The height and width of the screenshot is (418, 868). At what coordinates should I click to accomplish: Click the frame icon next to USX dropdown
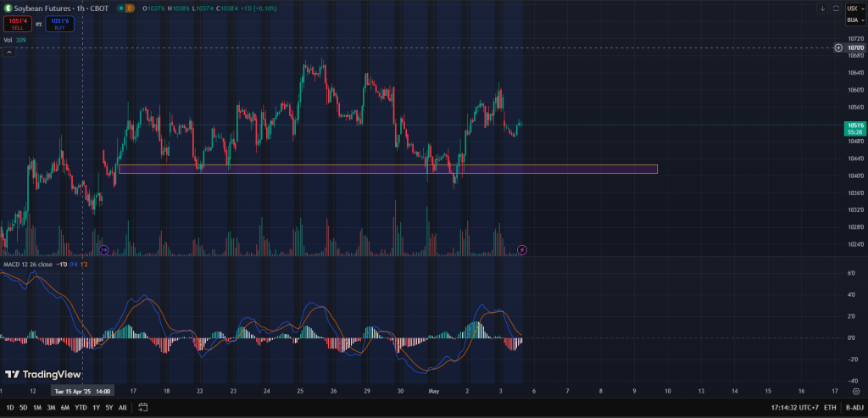(836, 8)
